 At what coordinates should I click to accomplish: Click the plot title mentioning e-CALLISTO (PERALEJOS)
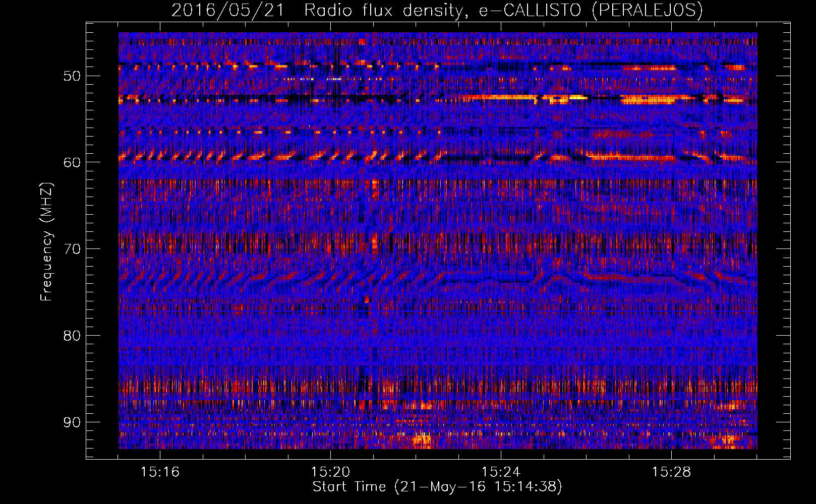click(x=437, y=10)
